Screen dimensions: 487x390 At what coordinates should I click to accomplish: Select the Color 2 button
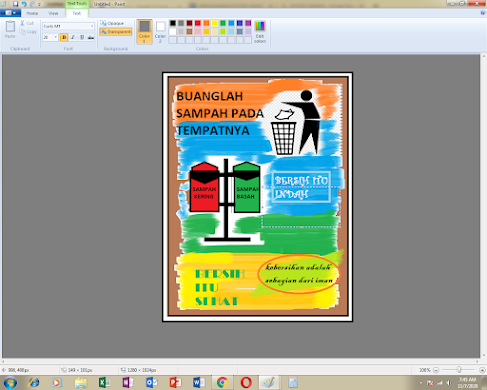click(160, 32)
